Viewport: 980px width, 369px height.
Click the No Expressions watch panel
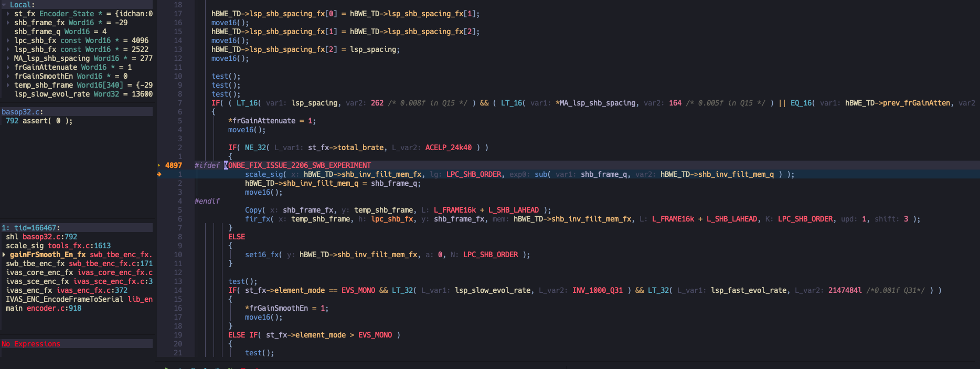[31, 344]
